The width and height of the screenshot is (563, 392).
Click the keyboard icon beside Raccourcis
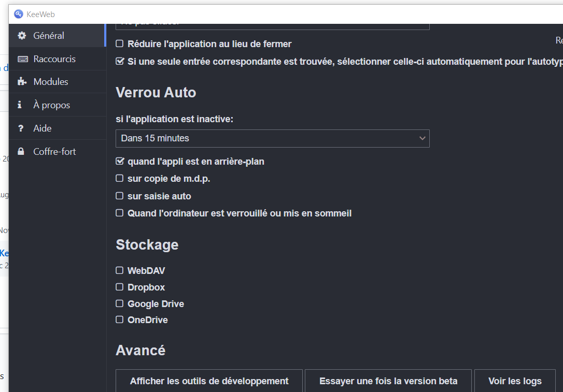(x=22, y=59)
